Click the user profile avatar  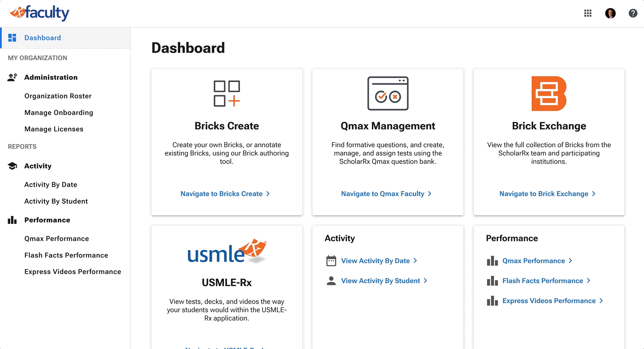(610, 13)
